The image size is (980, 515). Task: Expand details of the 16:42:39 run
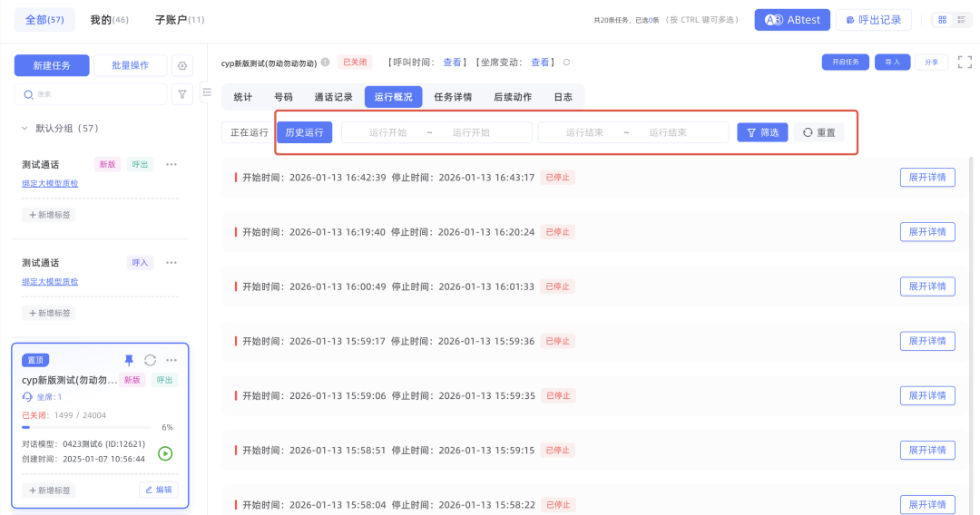coord(927,178)
